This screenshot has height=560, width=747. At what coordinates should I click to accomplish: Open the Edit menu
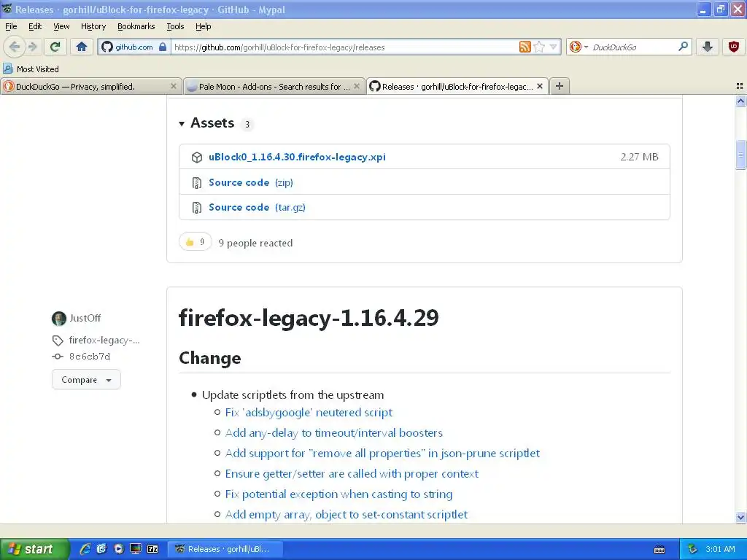pyautogui.click(x=35, y=26)
